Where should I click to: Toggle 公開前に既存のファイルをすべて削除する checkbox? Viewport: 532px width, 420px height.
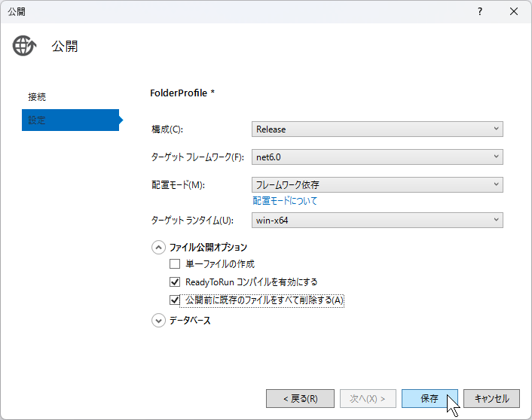[x=175, y=300]
